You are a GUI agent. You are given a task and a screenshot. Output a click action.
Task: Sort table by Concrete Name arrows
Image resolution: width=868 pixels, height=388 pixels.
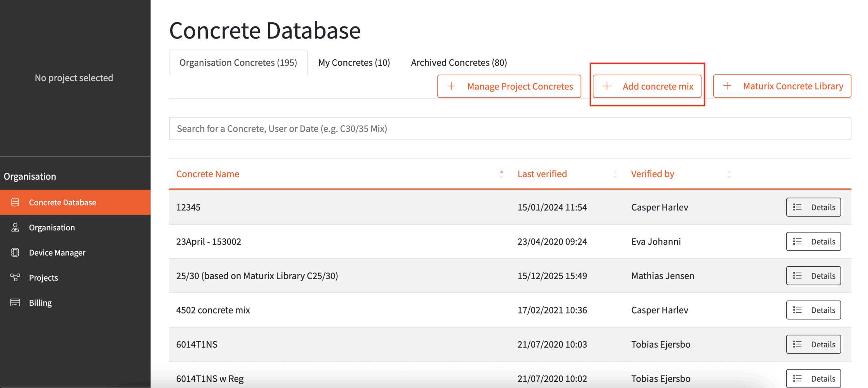(x=501, y=174)
